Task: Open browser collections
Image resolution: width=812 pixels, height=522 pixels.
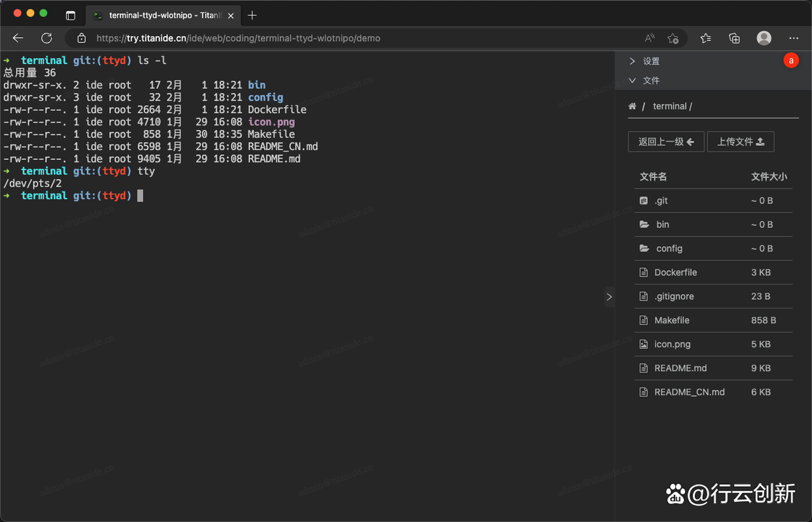Action: [x=734, y=38]
